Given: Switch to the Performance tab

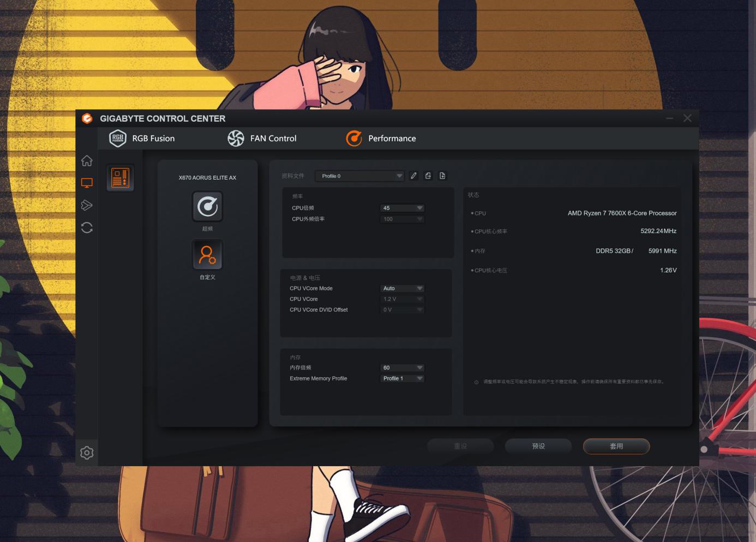Looking at the screenshot, I should pyautogui.click(x=381, y=139).
